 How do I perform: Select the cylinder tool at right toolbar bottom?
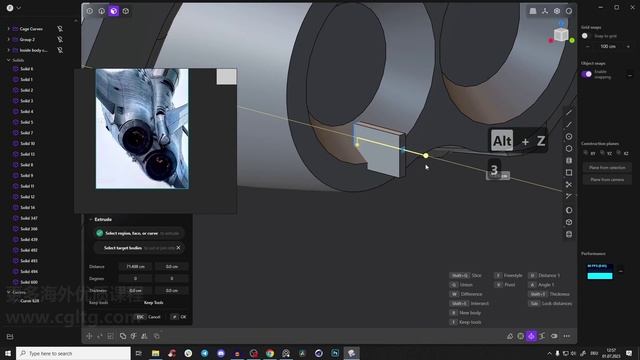(x=569, y=234)
